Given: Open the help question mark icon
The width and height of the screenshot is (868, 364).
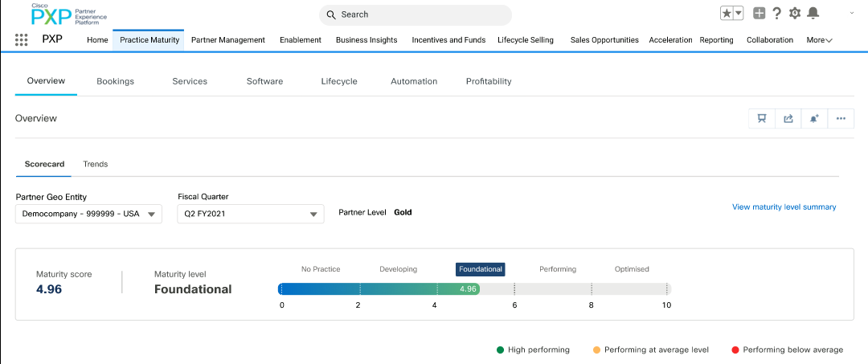Looking at the screenshot, I should (776, 14).
